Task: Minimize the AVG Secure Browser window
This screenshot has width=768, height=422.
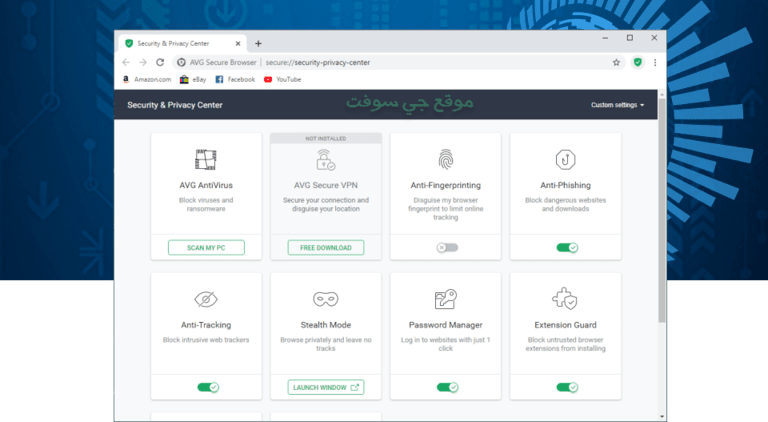Action: point(605,38)
